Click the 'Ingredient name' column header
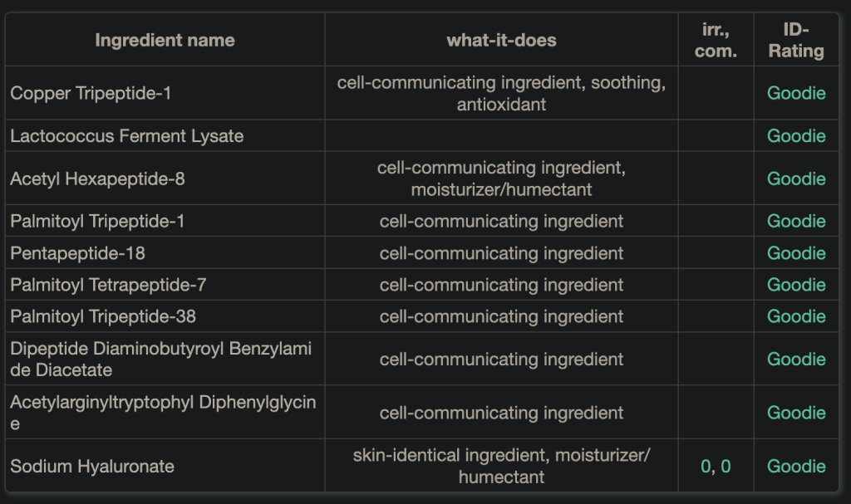This screenshot has width=851, height=504. pos(165,40)
